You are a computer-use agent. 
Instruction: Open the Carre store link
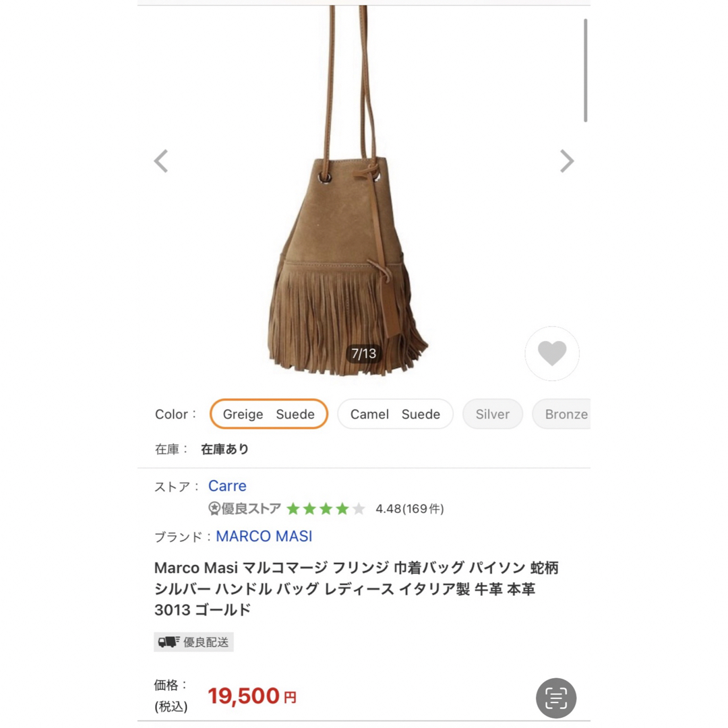click(227, 485)
